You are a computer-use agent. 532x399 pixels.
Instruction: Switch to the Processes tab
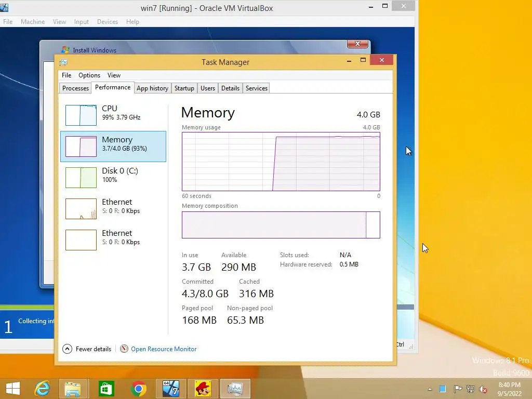point(75,88)
